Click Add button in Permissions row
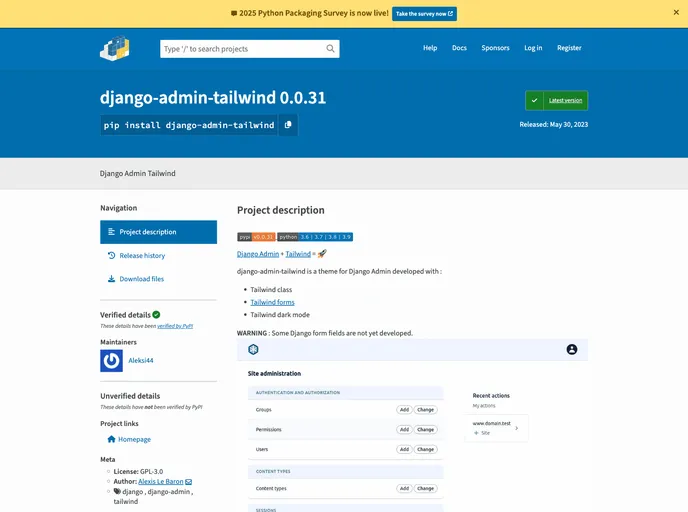Image resolution: width=688 pixels, height=512 pixels. tap(404, 430)
